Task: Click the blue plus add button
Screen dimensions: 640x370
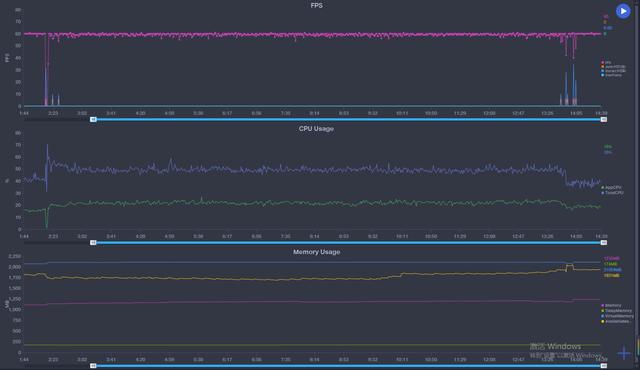Action: pos(624,353)
